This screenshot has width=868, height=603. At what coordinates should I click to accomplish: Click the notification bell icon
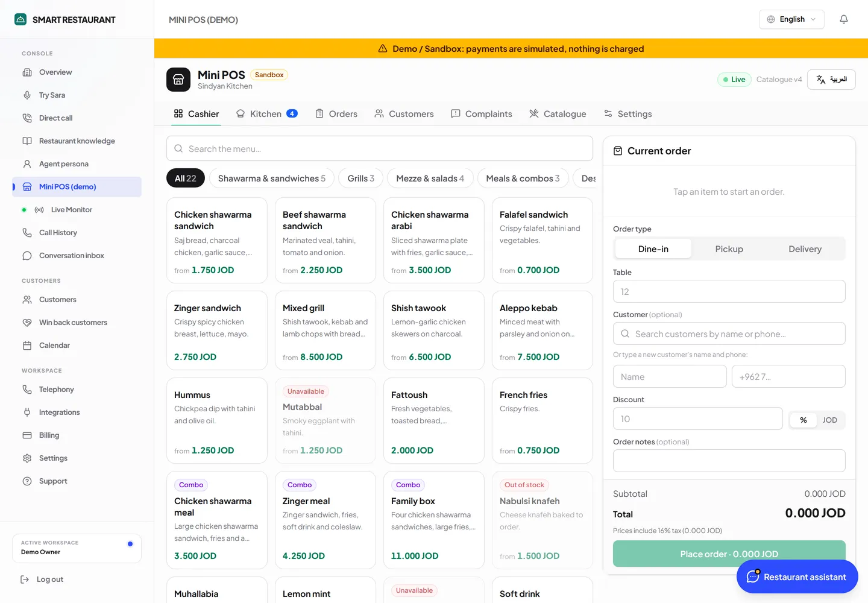pyautogui.click(x=844, y=19)
